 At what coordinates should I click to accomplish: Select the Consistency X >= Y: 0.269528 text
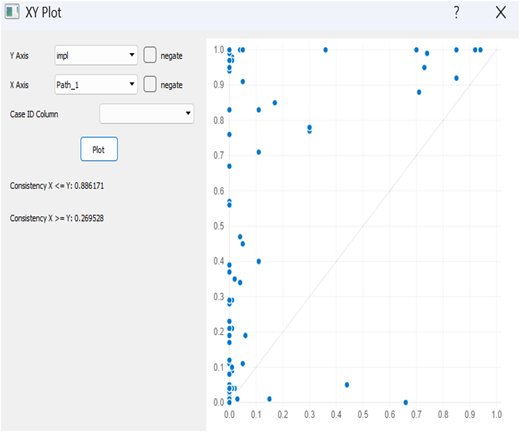(57, 218)
